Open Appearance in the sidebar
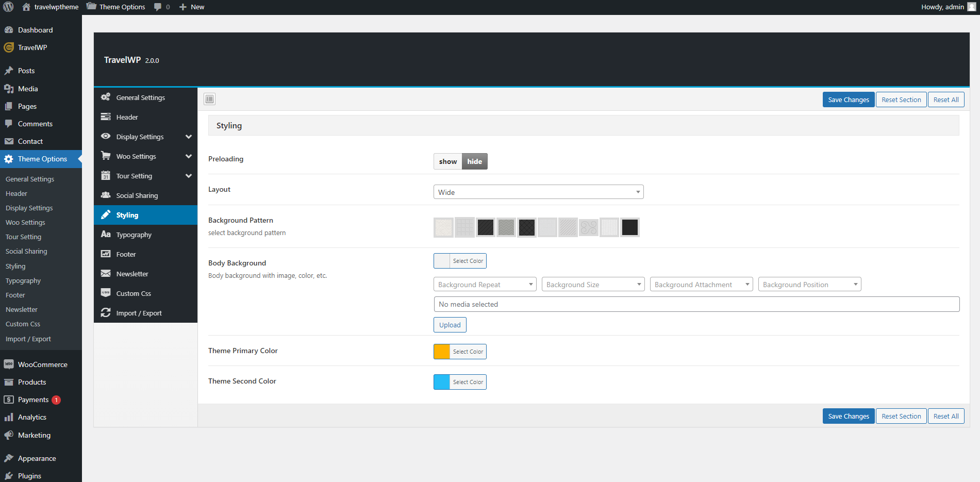Image resolution: width=980 pixels, height=482 pixels. (x=41, y=458)
